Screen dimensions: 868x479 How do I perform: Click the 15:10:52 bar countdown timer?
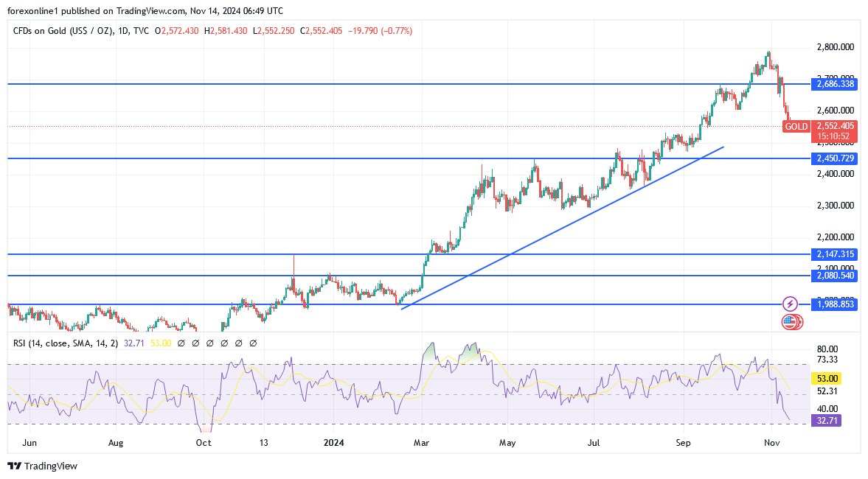pyautogui.click(x=835, y=136)
